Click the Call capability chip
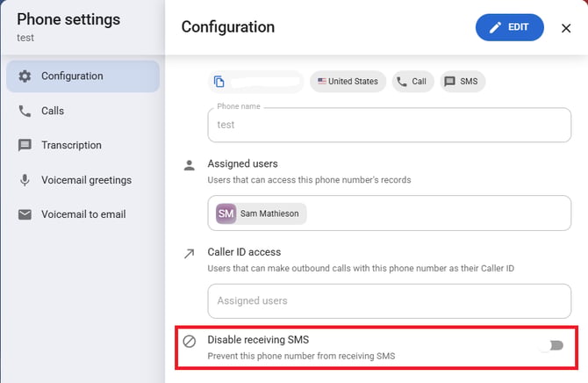Screen dimensions: 588x383 coord(412,82)
